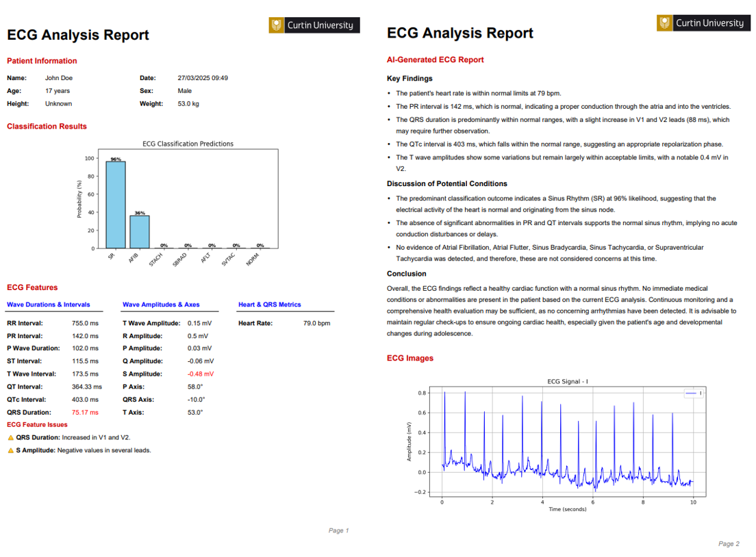756x557 pixels.
Task: Click the Discussion of Potential Conditions subheading
Action: click(447, 183)
